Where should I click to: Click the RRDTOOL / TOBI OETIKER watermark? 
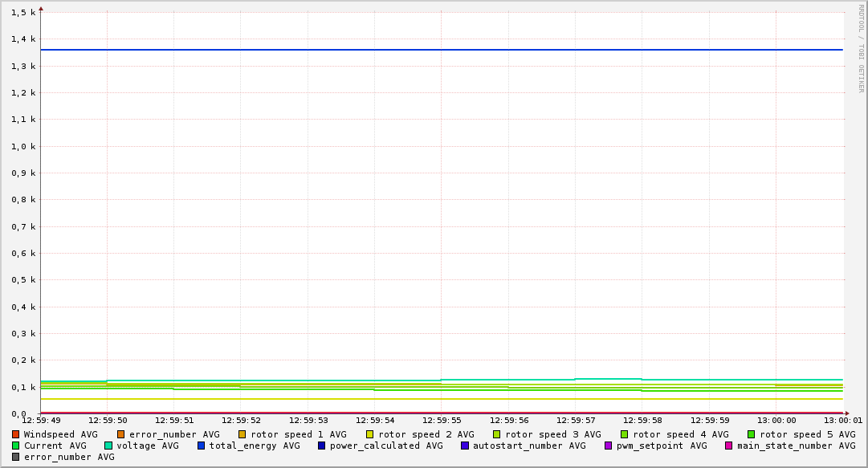coord(861,48)
